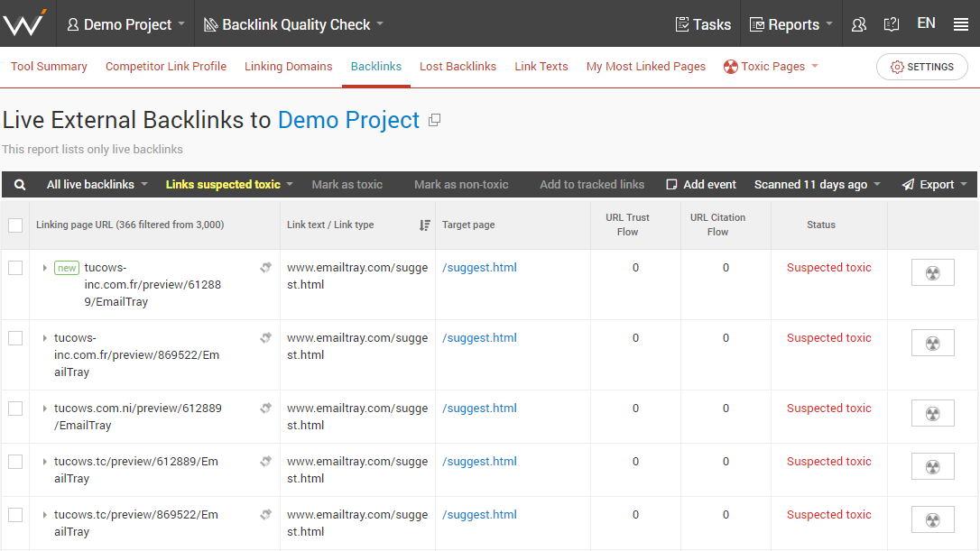Screen dimensions: 980x551
Task: Open /suggest.html link in tucows.tc/preview/869522 row
Action: [x=479, y=515]
